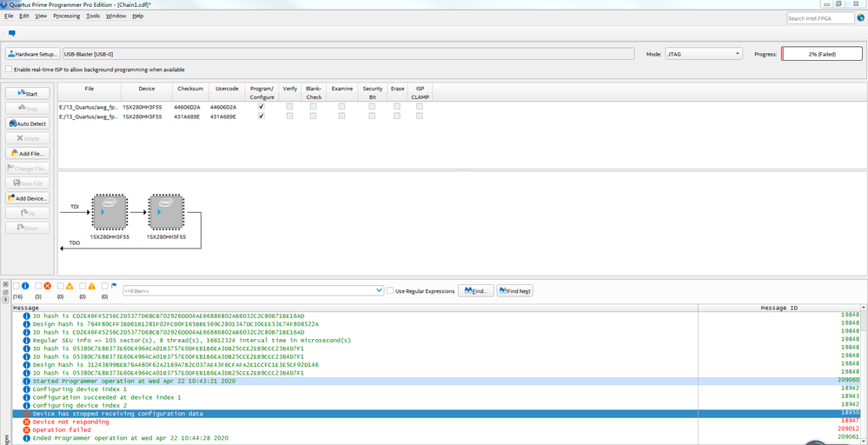
Task: Open the Processing menu
Action: point(66,16)
